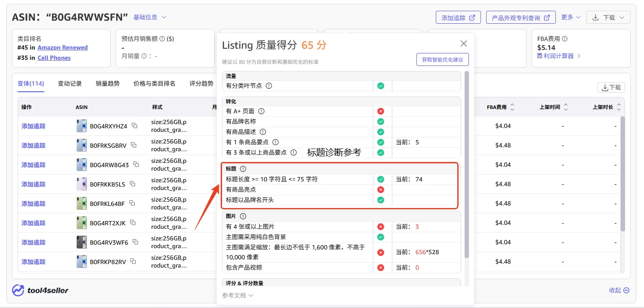Click info icon next to 有 1 条商品要点
This screenshot has height=308, width=644.
276,142
